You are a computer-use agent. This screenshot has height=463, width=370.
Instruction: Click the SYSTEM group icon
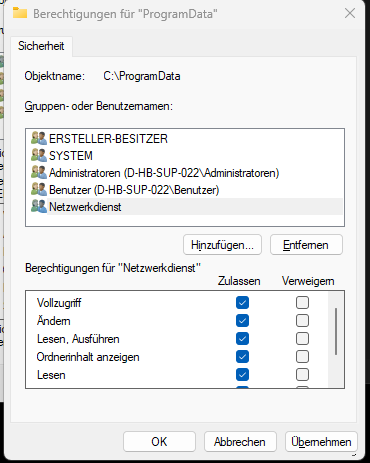pos(39,155)
